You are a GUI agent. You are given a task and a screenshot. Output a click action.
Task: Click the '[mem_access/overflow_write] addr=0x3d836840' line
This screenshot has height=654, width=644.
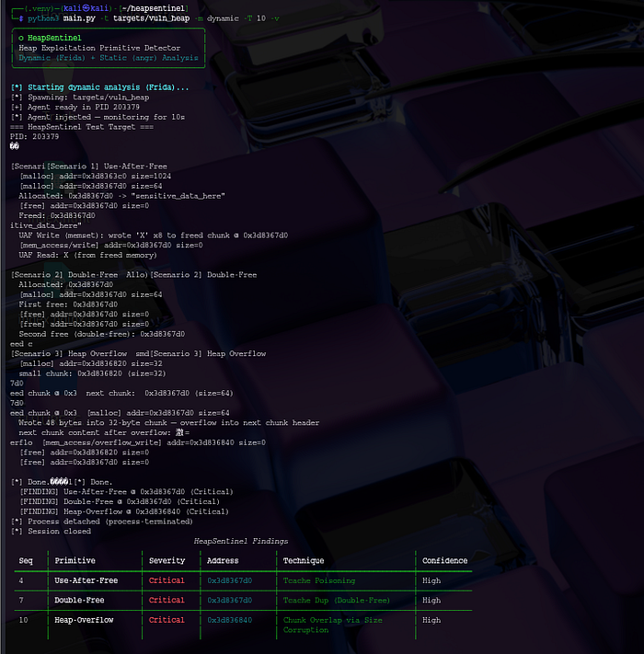tap(154, 442)
